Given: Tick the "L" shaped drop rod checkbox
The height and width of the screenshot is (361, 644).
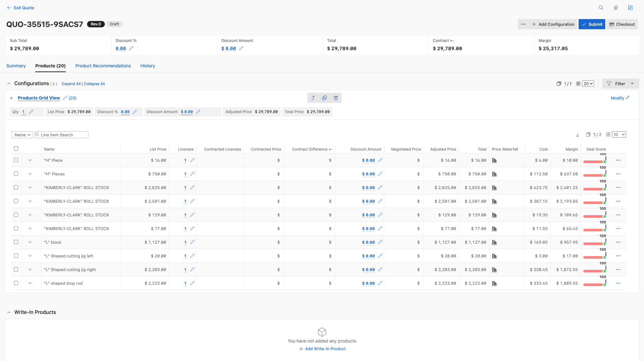Looking at the screenshot, I should pyautogui.click(x=16, y=283).
